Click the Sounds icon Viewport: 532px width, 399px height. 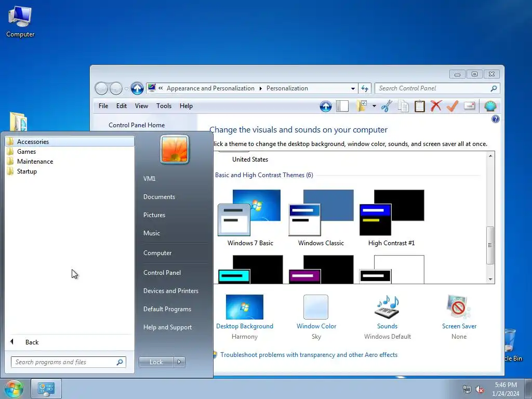click(387, 307)
